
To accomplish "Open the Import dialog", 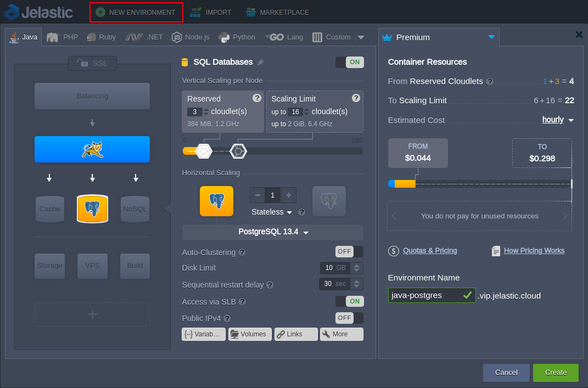I will (x=211, y=13).
